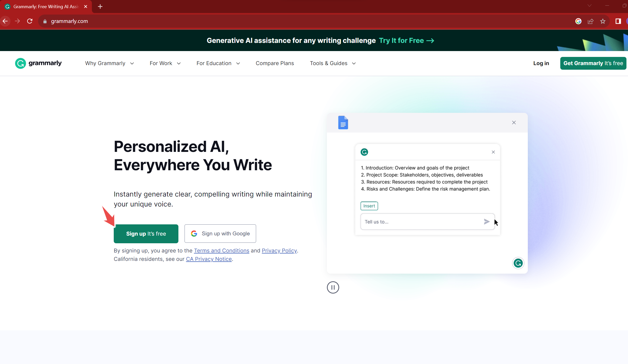Click the floating Grammarly G button
The image size is (628, 364).
point(518,263)
